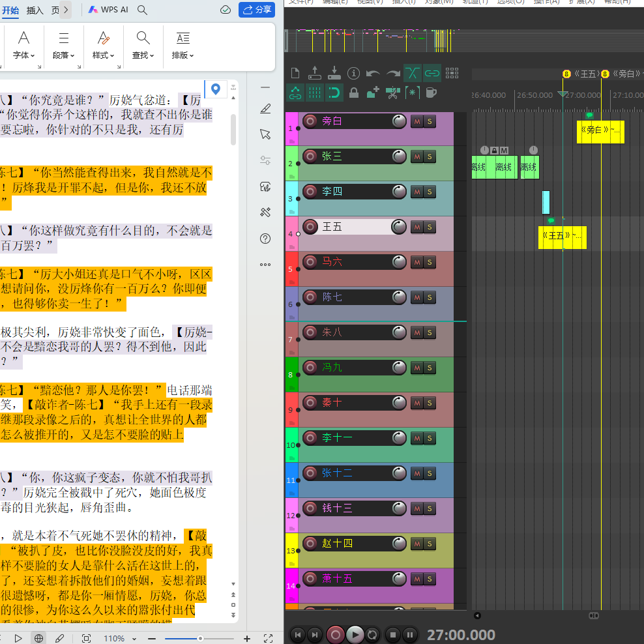Click the save project download icon
This screenshot has height=644, width=644.
point(334,73)
